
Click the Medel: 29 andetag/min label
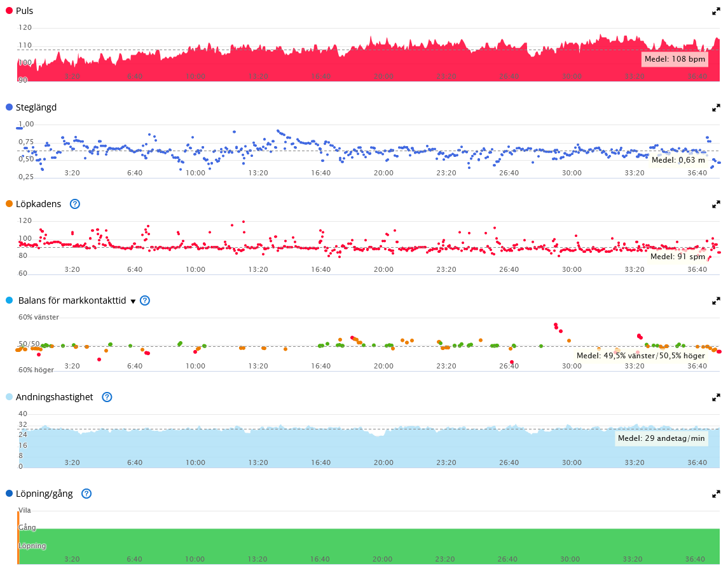point(661,438)
